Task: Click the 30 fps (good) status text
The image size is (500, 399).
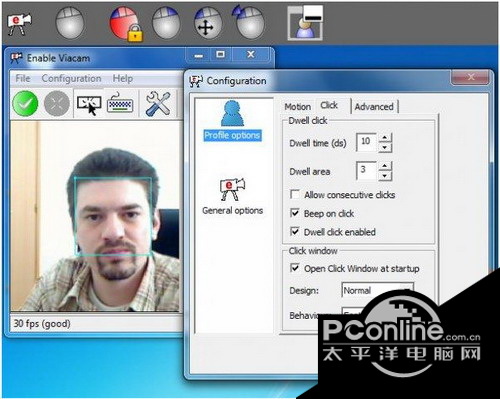Action: pos(42,324)
